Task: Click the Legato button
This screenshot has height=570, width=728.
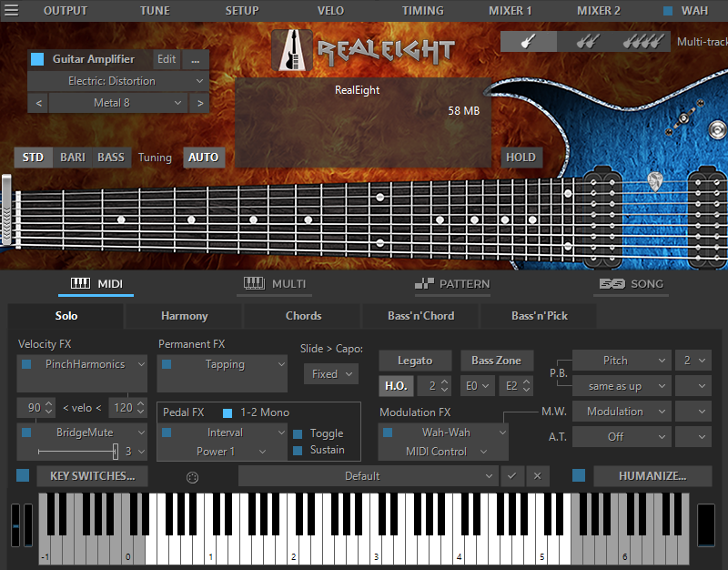Action: tap(415, 361)
